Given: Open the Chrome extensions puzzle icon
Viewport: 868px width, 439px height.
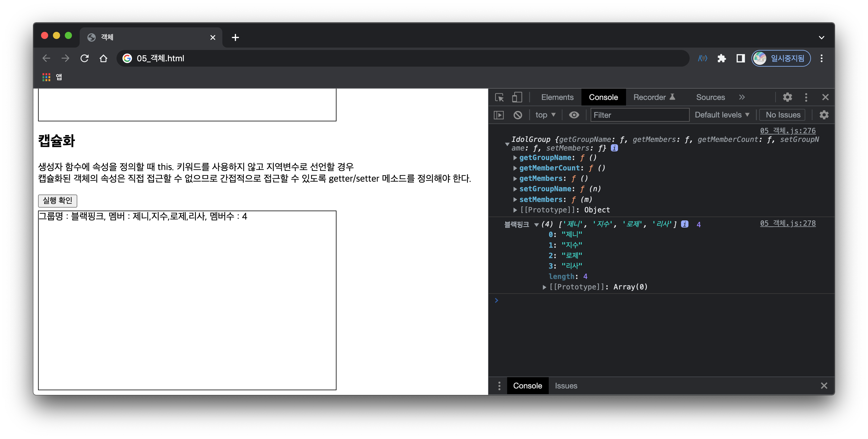Looking at the screenshot, I should 721,58.
